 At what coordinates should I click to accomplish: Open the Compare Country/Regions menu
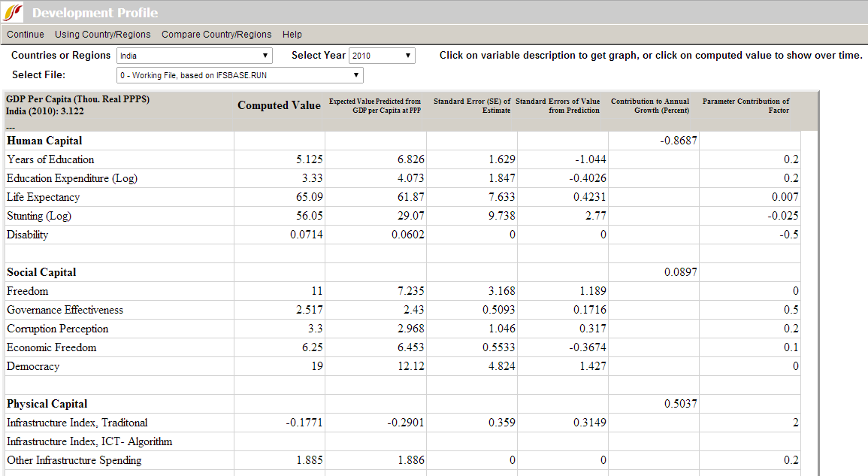216,35
